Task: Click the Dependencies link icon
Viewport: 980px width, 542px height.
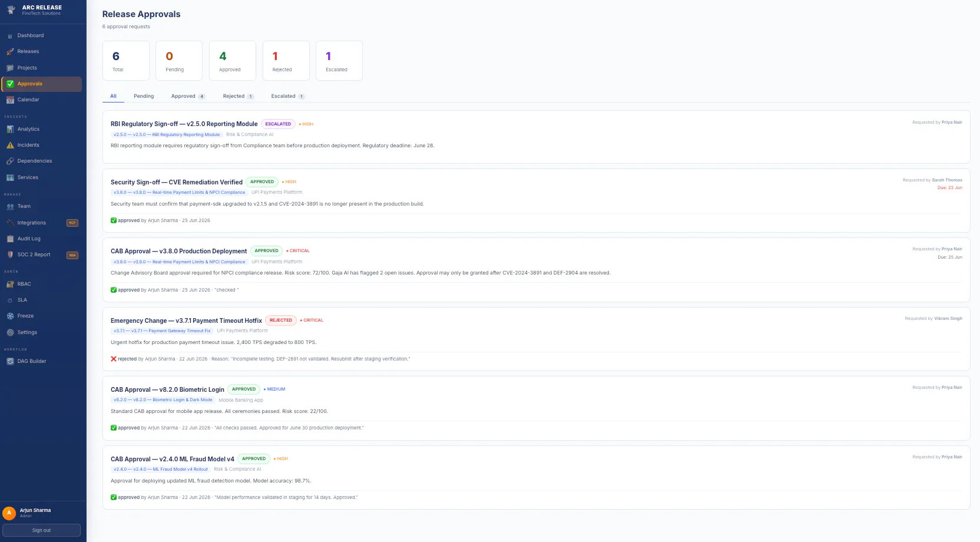Action: pos(10,161)
